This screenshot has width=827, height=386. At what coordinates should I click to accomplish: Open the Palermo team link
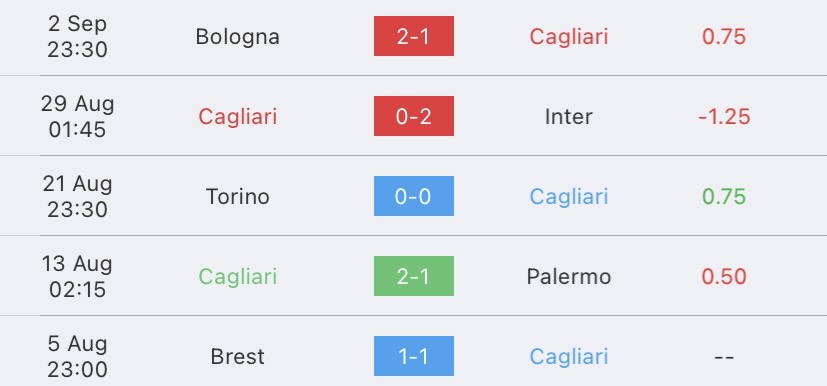point(569,277)
